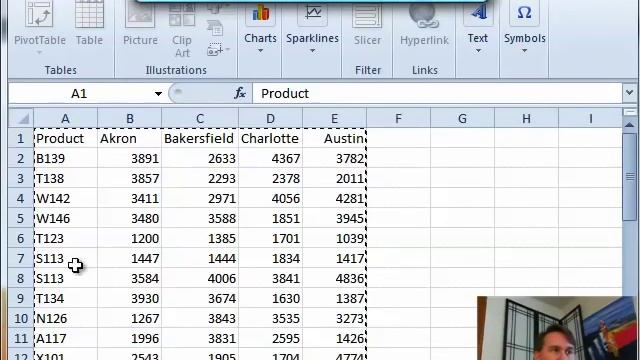The height and width of the screenshot is (360, 640).
Task: Select column C header
Action: [x=200, y=118]
